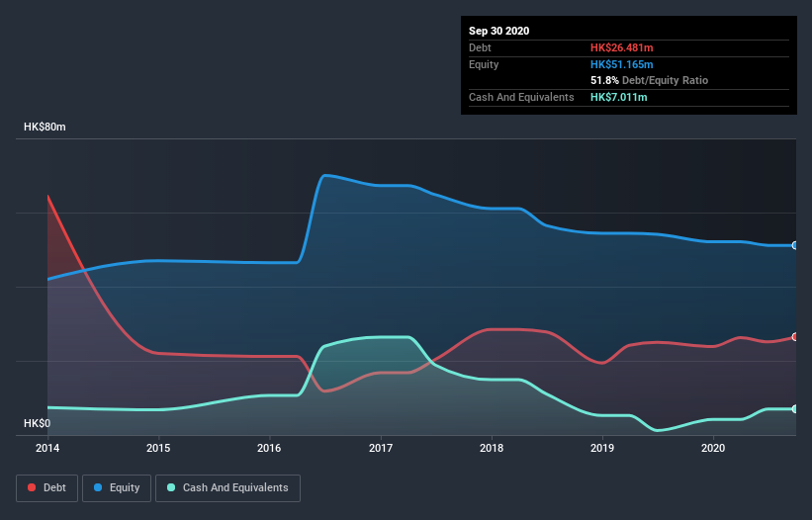812x520 pixels.
Task: Click the red Debt endpoint marker
Action: pyautogui.click(x=795, y=337)
